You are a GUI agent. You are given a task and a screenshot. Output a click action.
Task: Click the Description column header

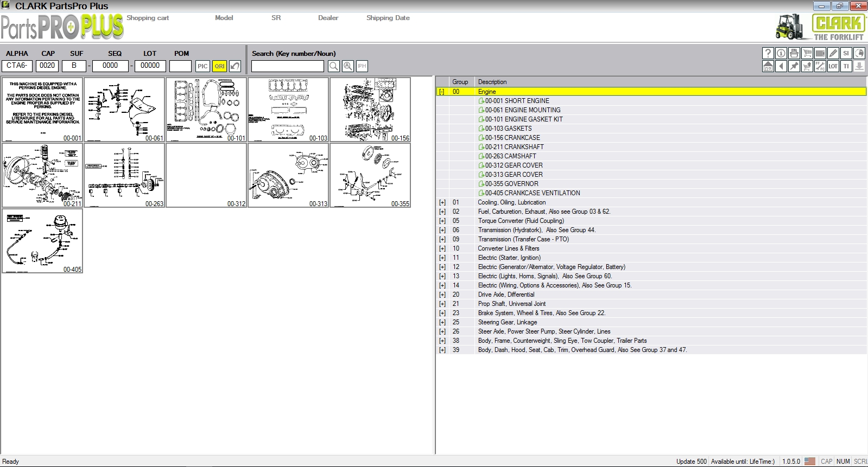pos(670,82)
